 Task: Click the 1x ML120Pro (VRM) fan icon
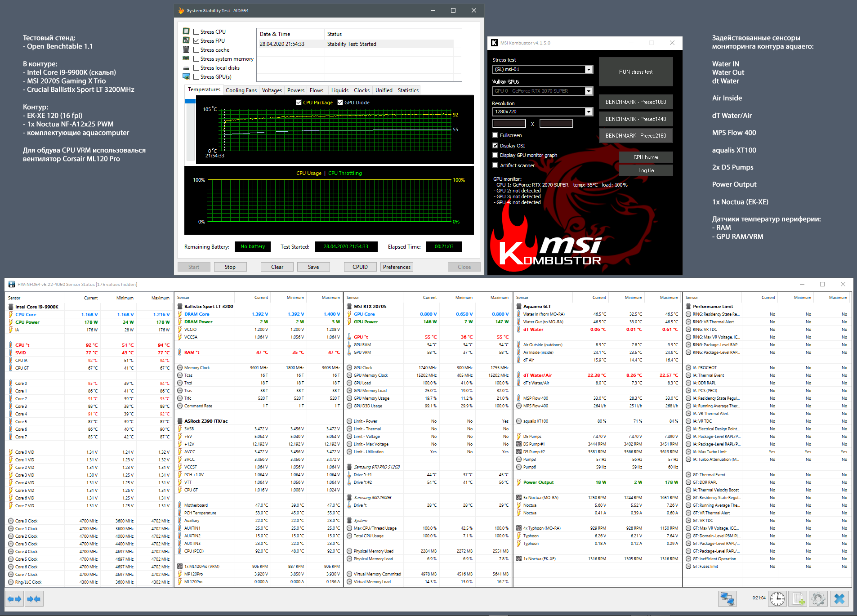[x=180, y=566]
